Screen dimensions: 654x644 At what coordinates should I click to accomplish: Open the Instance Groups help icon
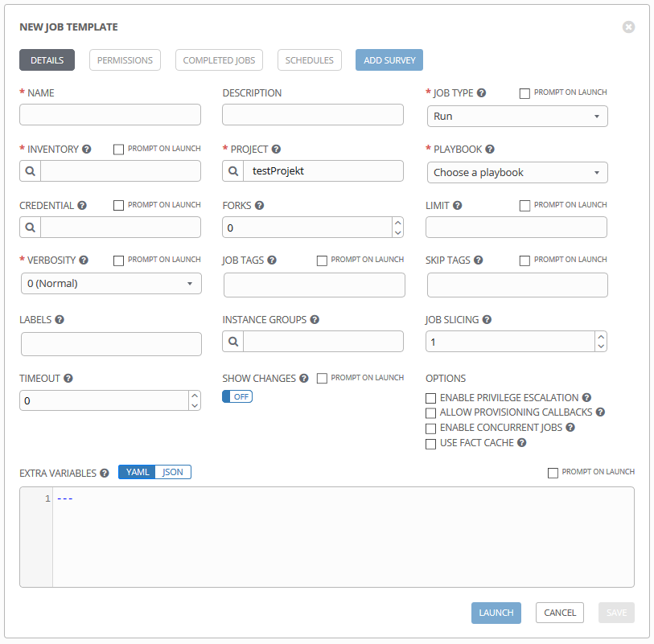315,320
